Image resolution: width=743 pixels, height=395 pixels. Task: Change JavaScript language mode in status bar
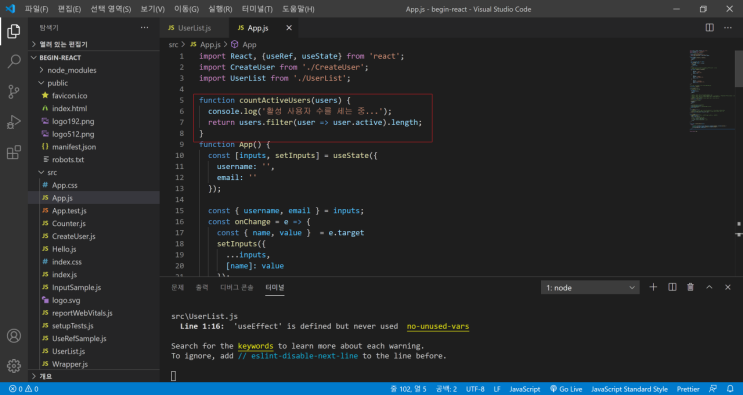tap(525, 389)
